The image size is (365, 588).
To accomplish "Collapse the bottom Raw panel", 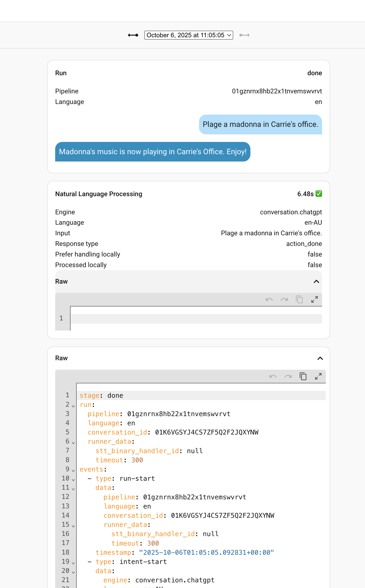I will 320,358.
